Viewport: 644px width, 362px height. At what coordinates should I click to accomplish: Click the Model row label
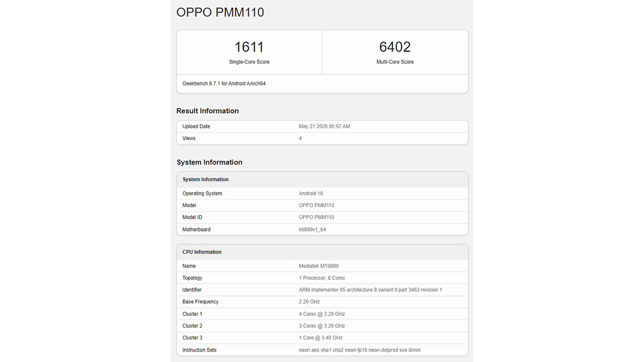189,205
